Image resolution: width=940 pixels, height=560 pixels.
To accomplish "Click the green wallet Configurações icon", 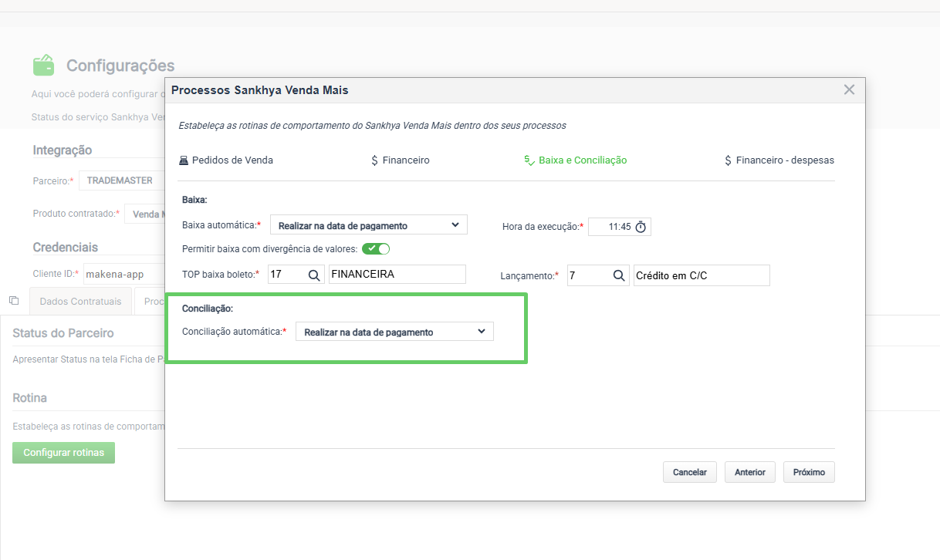I will pyautogui.click(x=43, y=65).
